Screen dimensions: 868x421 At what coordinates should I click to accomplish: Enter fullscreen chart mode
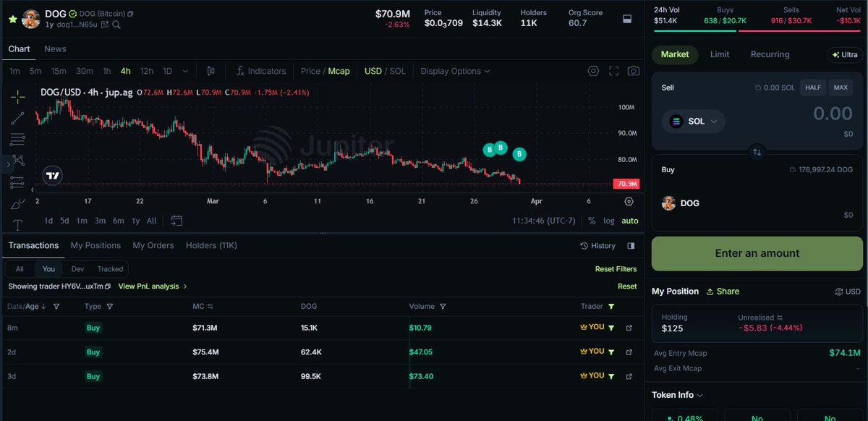(x=613, y=71)
